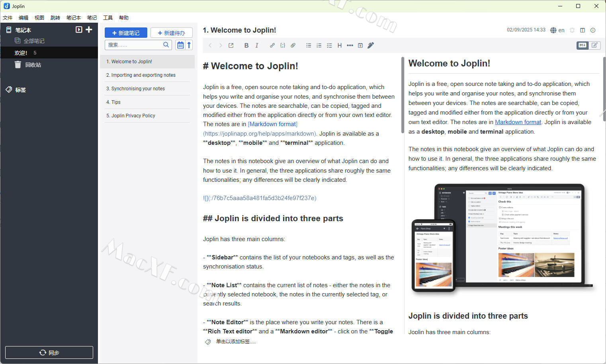
Task: Click the image resource link in editor
Action: (260, 198)
